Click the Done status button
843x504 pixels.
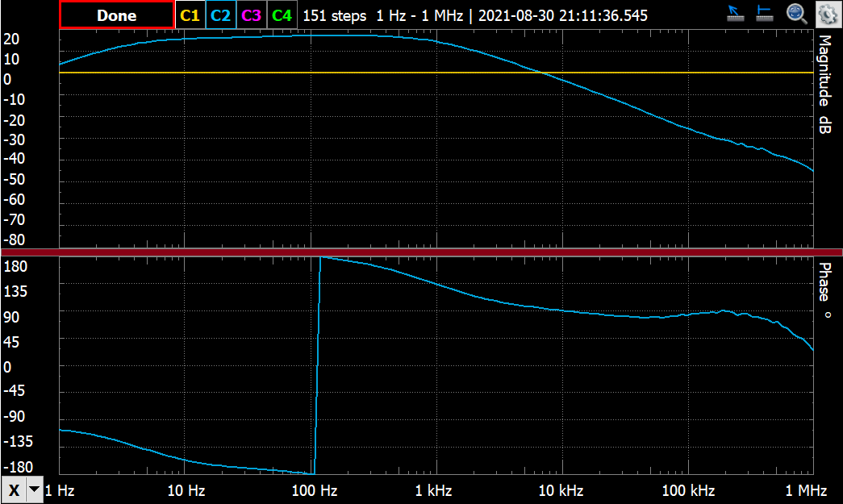pyautogui.click(x=116, y=15)
